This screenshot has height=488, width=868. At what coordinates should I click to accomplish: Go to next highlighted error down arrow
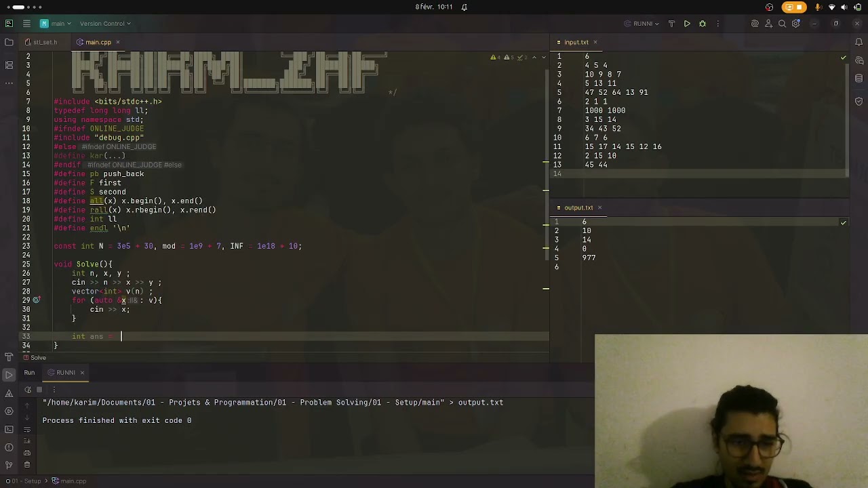tap(544, 58)
